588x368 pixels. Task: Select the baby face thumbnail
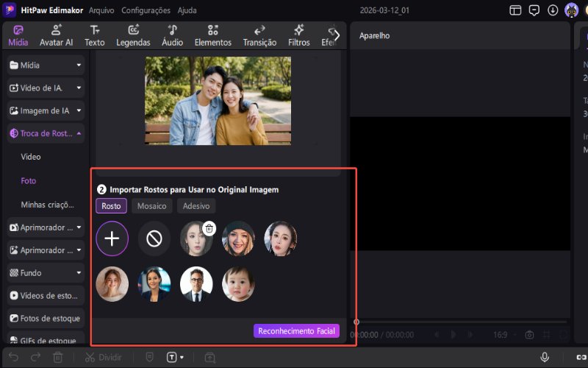[x=238, y=284]
